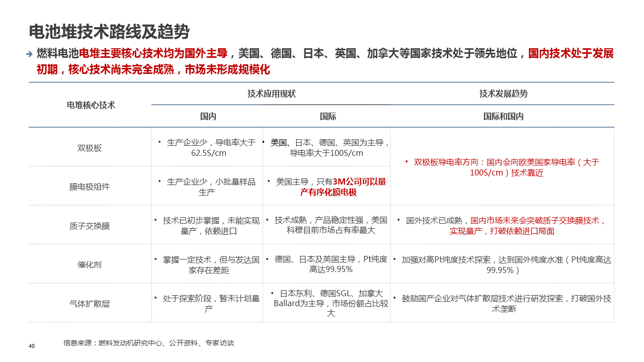Click the 技术应用现状 header
Image resolution: width=644 pixels, height=362 pixels.
271,94
